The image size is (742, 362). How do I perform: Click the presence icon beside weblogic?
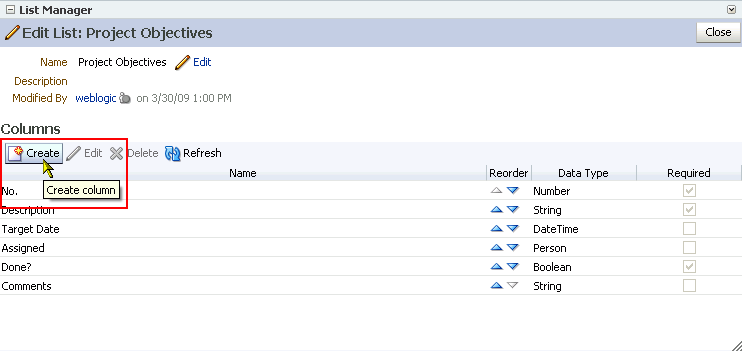124,98
